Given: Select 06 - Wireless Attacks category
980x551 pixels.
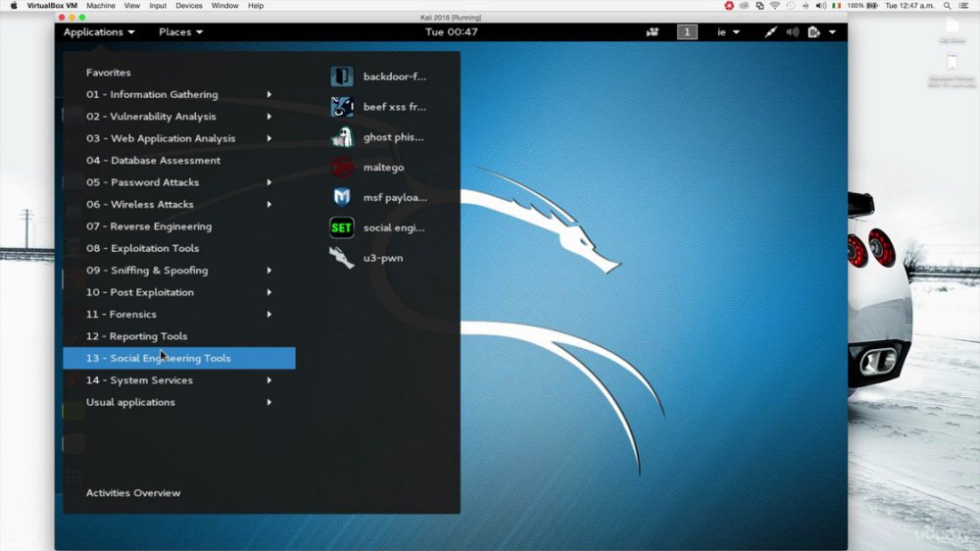Looking at the screenshot, I should (x=179, y=205).
